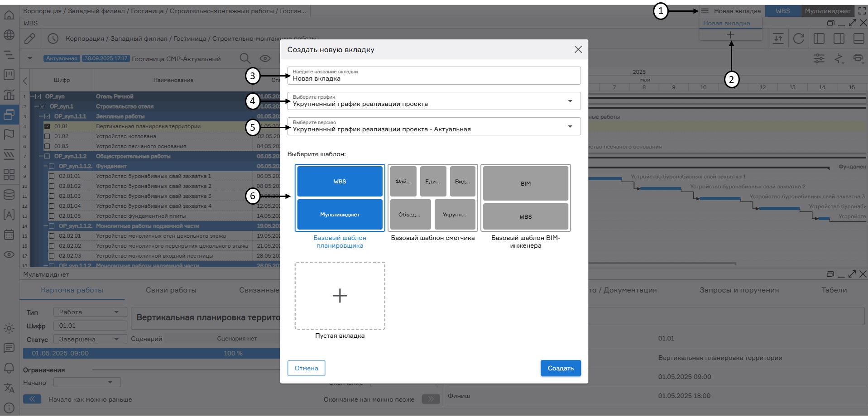Toggle the eye visibility icon near search
Screen dimensions: 868x417
(x=265, y=58)
